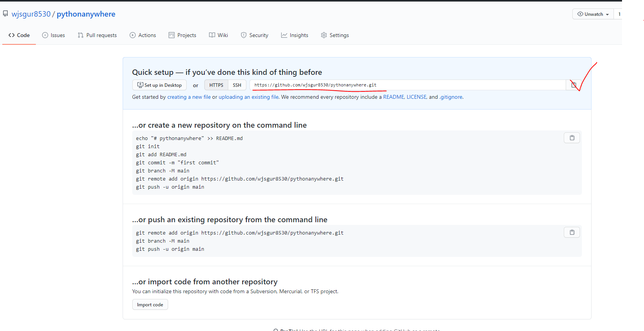Open the Issues tab
This screenshot has height=331, width=644.
(53, 35)
